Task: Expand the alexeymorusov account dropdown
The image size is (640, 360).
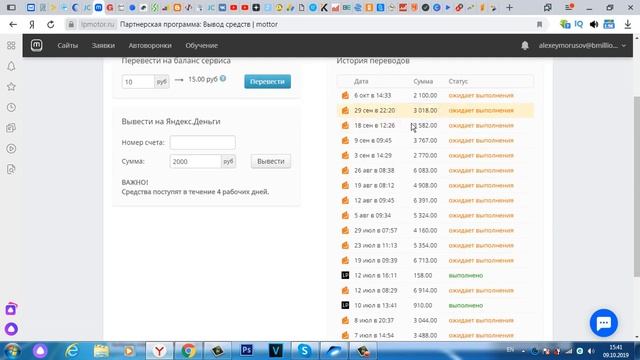Action: pos(582,46)
